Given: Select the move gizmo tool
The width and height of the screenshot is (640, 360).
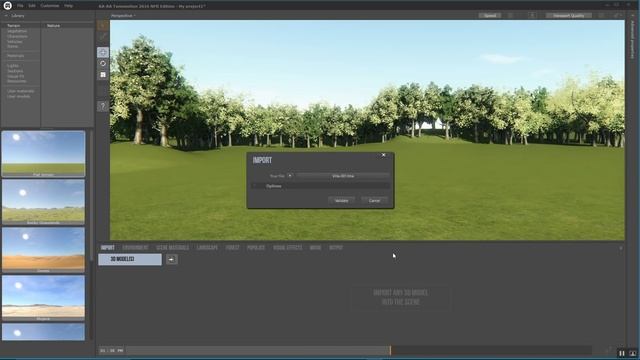Looking at the screenshot, I should point(103,52).
